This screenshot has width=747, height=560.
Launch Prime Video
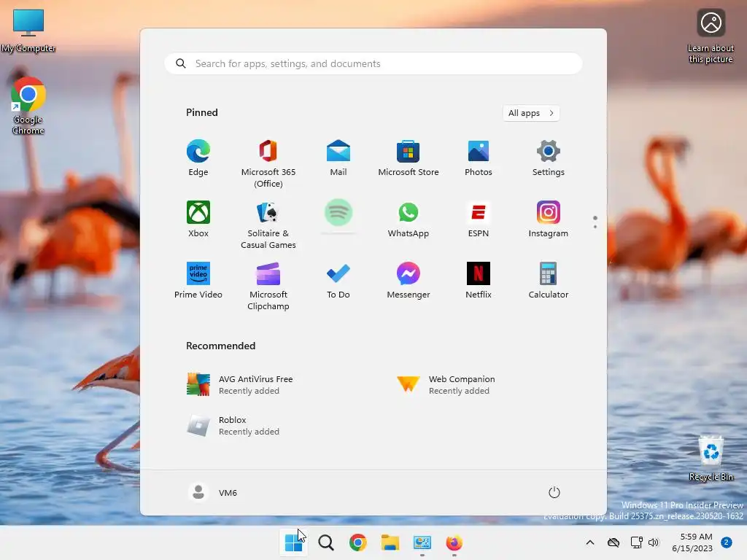click(198, 281)
